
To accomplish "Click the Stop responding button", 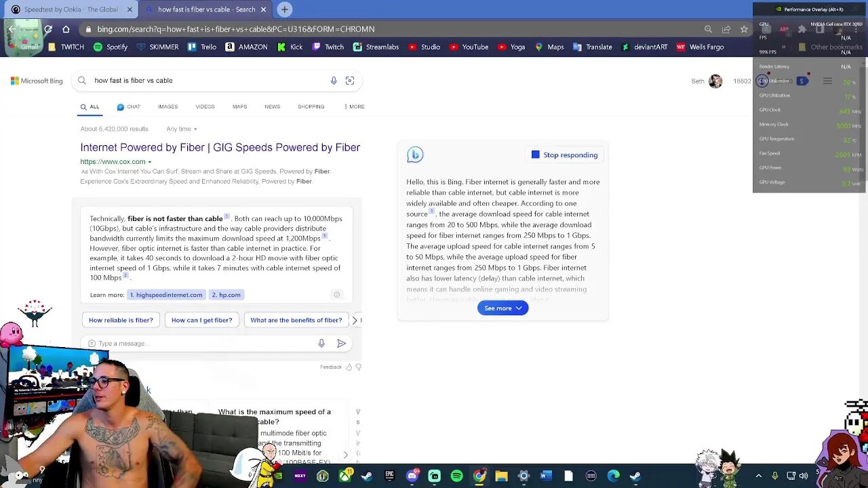I will pyautogui.click(x=565, y=155).
